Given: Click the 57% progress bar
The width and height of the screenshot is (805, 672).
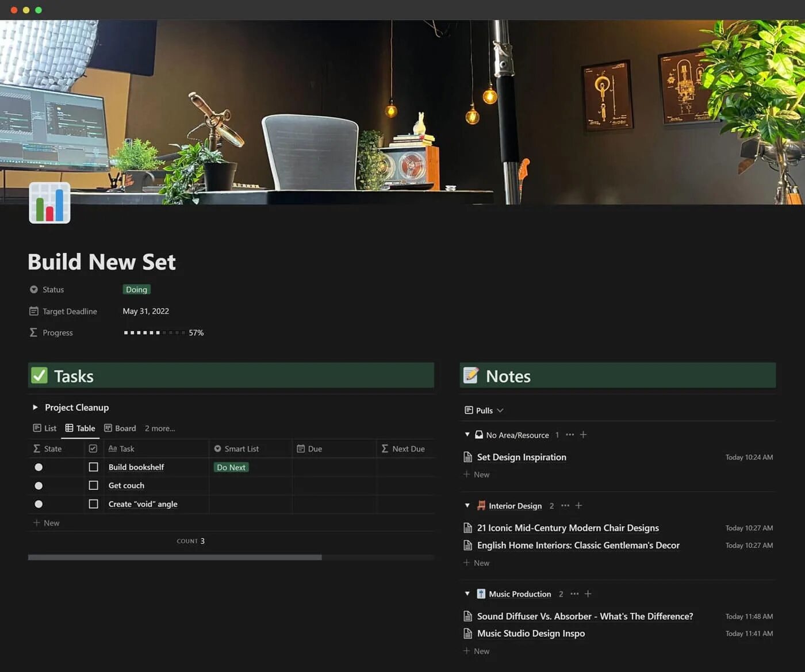Looking at the screenshot, I should pyautogui.click(x=163, y=332).
